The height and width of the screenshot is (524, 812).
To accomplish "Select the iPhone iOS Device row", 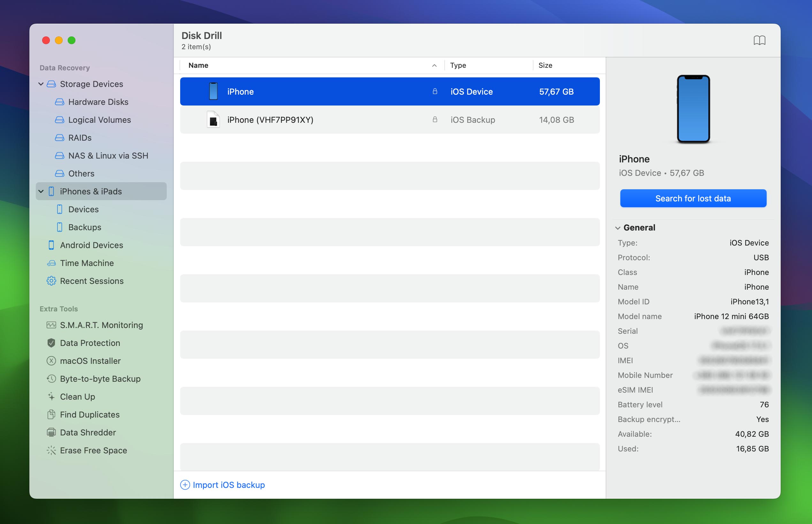I will click(389, 91).
